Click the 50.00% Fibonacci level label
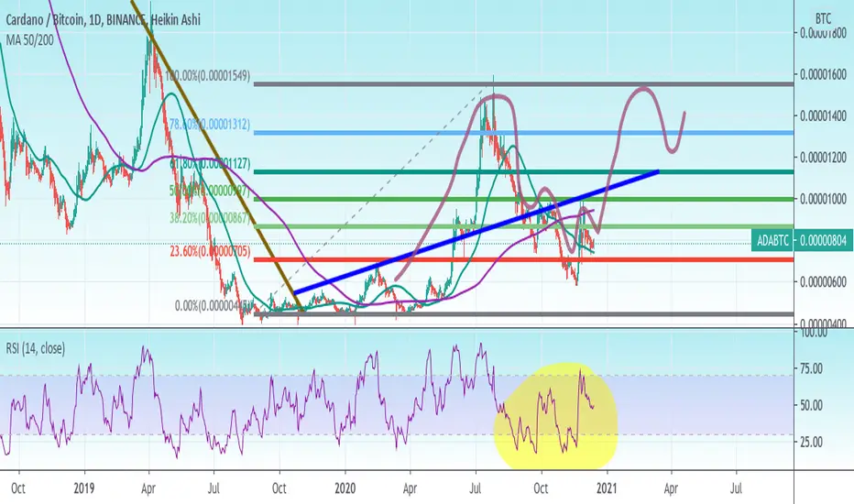Screen dimensions: 854x504 [209, 191]
